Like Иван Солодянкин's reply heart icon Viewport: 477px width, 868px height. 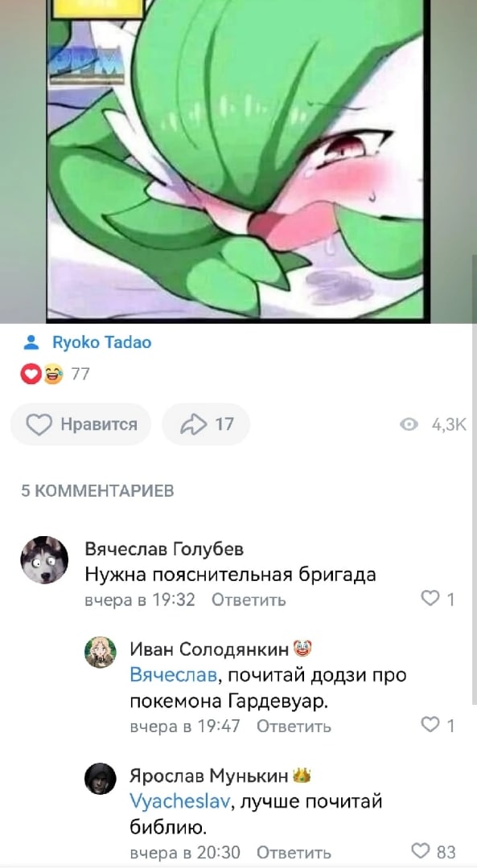click(430, 725)
